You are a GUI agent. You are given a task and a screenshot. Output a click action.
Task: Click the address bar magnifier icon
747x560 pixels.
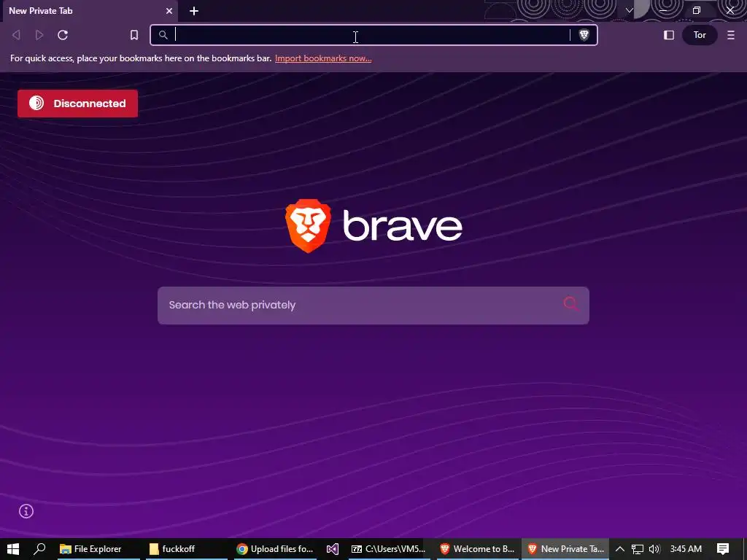click(x=163, y=35)
